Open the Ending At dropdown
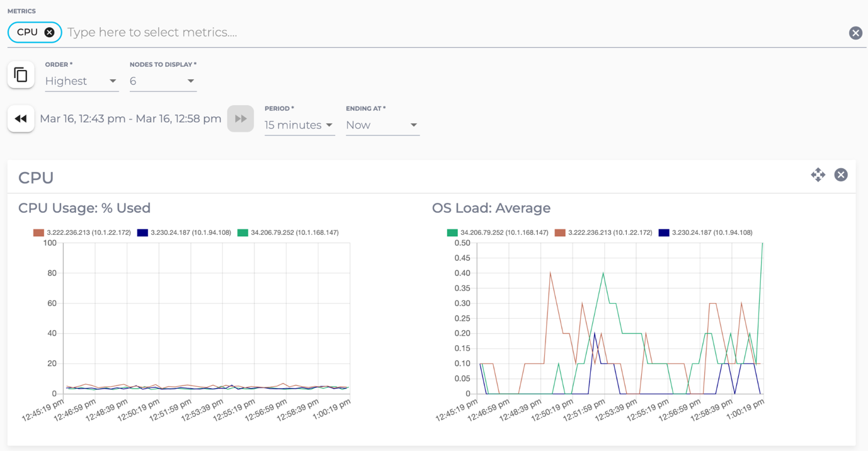Image resolution: width=868 pixels, height=451 pixels. point(382,125)
